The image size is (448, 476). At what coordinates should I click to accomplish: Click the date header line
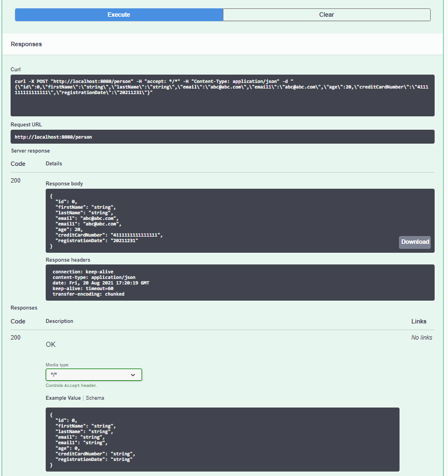(101, 283)
